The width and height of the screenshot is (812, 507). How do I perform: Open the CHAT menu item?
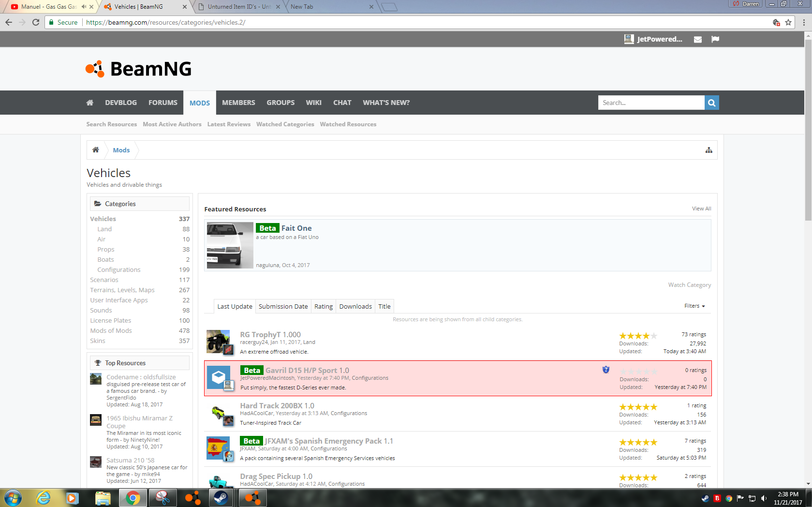pyautogui.click(x=342, y=103)
